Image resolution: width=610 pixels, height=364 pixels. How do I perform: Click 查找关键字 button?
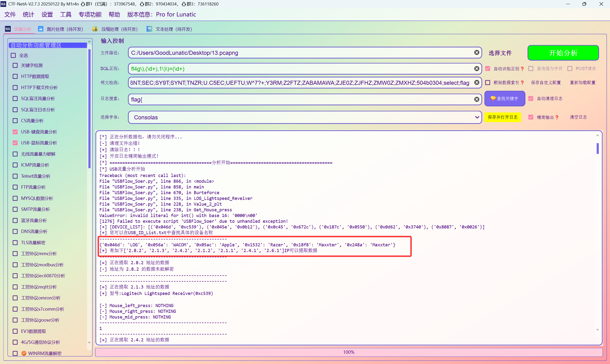504,99
